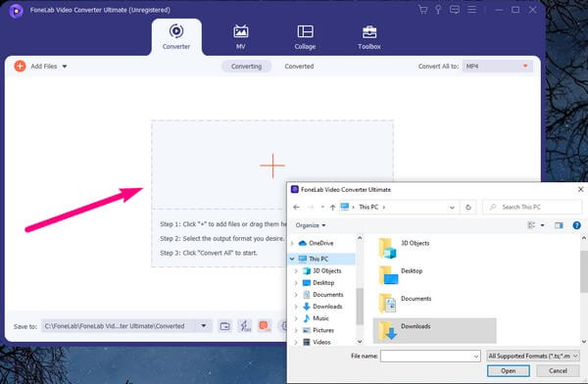This screenshot has width=588, height=384.
Task: Toggle the lightning acceleration icon
Action: (x=245, y=326)
